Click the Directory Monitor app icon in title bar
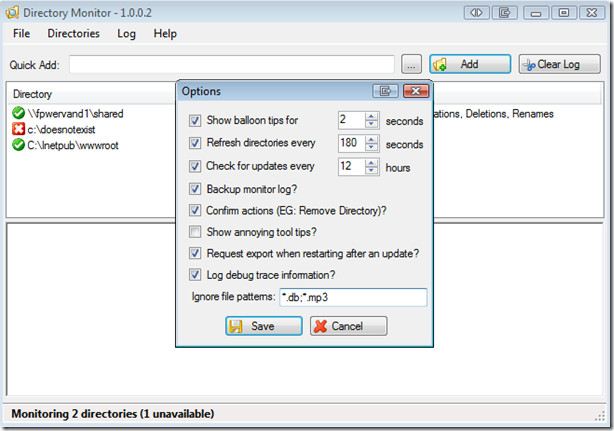Image resolution: width=614 pixels, height=431 pixels. click(12, 13)
